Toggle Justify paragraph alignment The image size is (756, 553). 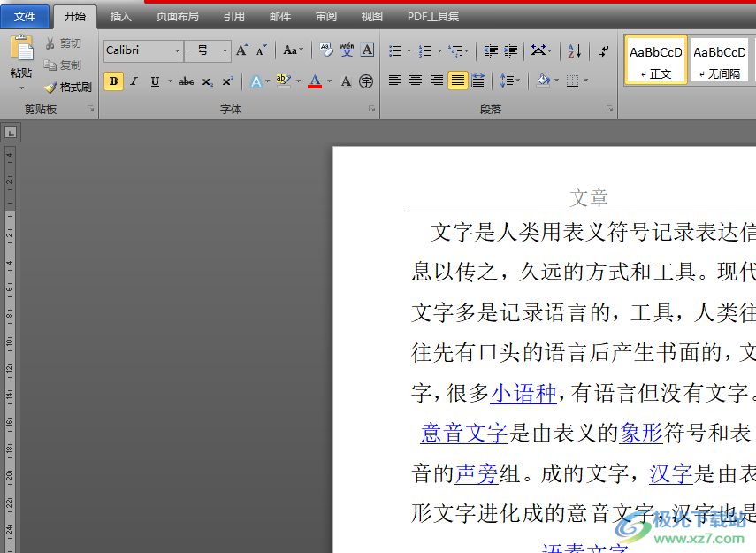pyautogui.click(x=457, y=81)
